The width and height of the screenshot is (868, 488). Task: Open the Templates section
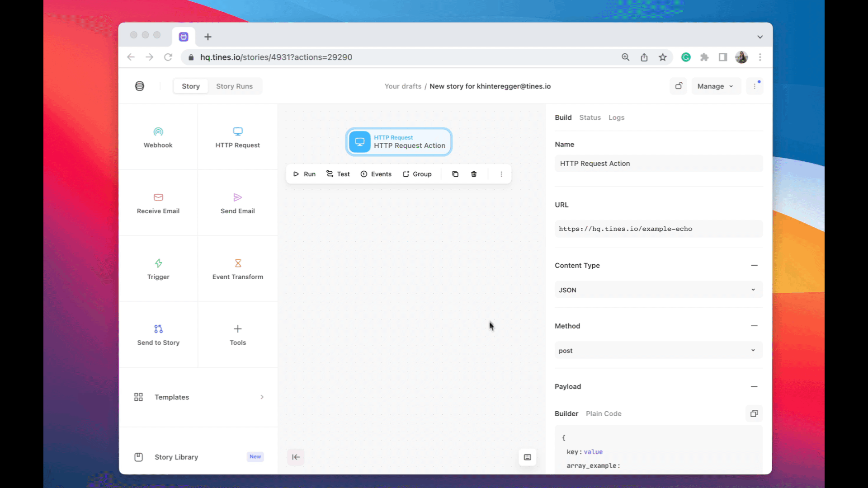coord(198,397)
